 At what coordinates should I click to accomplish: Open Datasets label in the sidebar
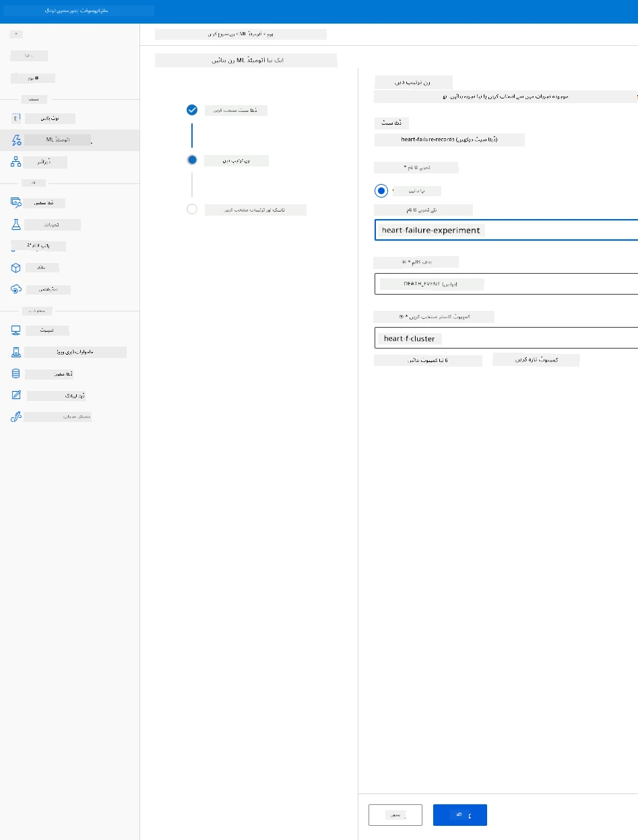[x=45, y=202]
